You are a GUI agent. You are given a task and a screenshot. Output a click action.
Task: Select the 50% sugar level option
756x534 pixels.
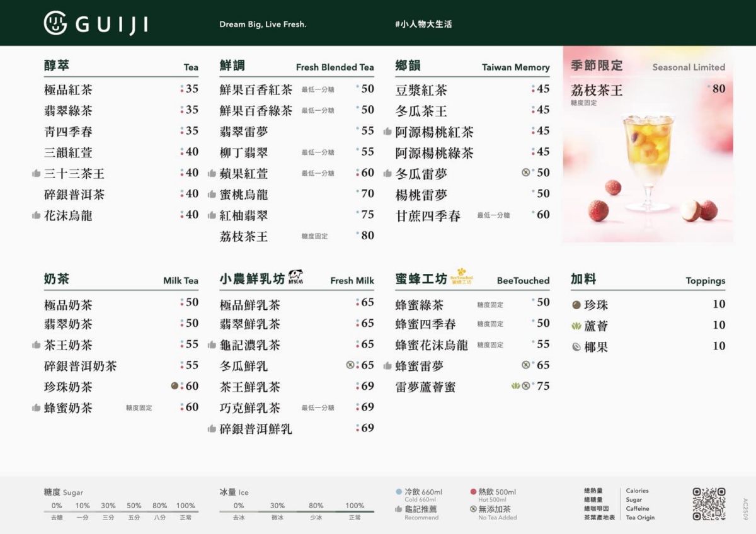134,505
